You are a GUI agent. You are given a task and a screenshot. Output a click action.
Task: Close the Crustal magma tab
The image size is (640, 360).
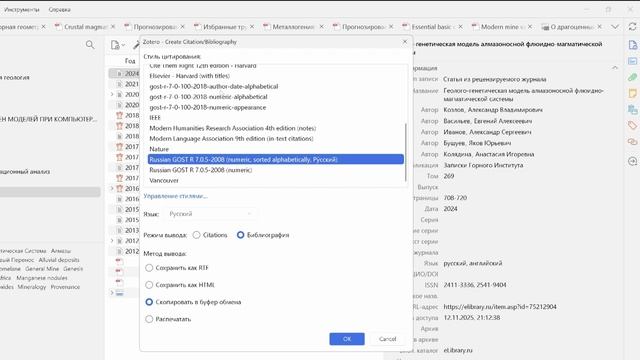[x=113, y=27]
